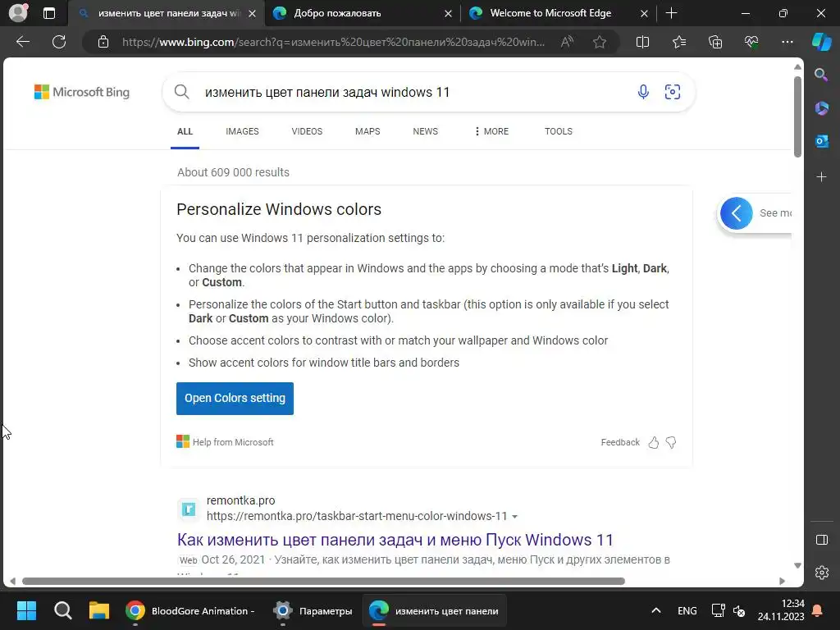Expand the See more side panel
The image size is (840, 630).
point(737,213)
